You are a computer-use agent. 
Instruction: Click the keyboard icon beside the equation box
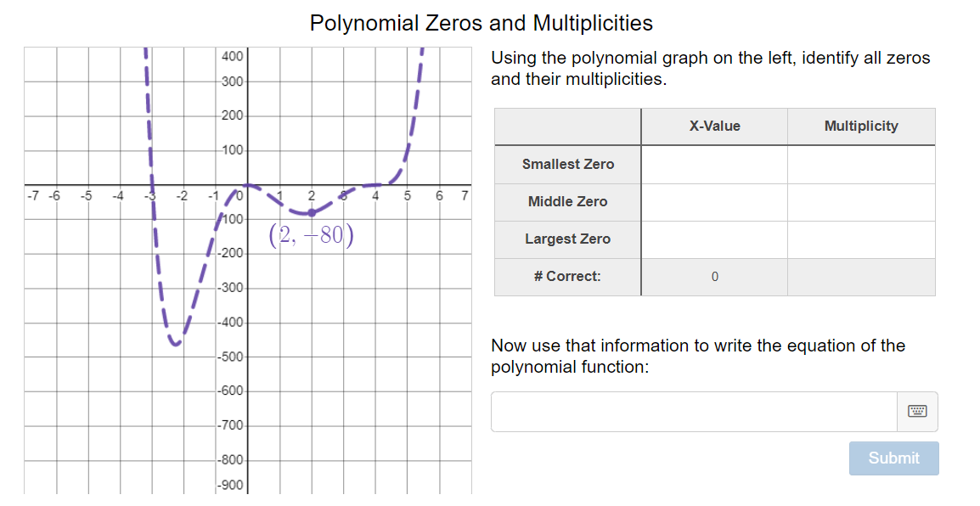(918, 411)
